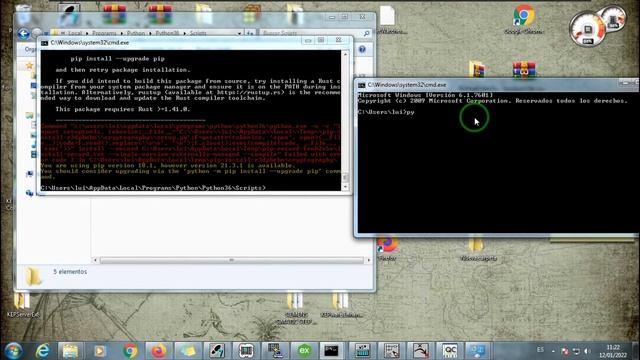Click the Explorer back navigation button
640x360 pixels.
(x=23, y=33)
